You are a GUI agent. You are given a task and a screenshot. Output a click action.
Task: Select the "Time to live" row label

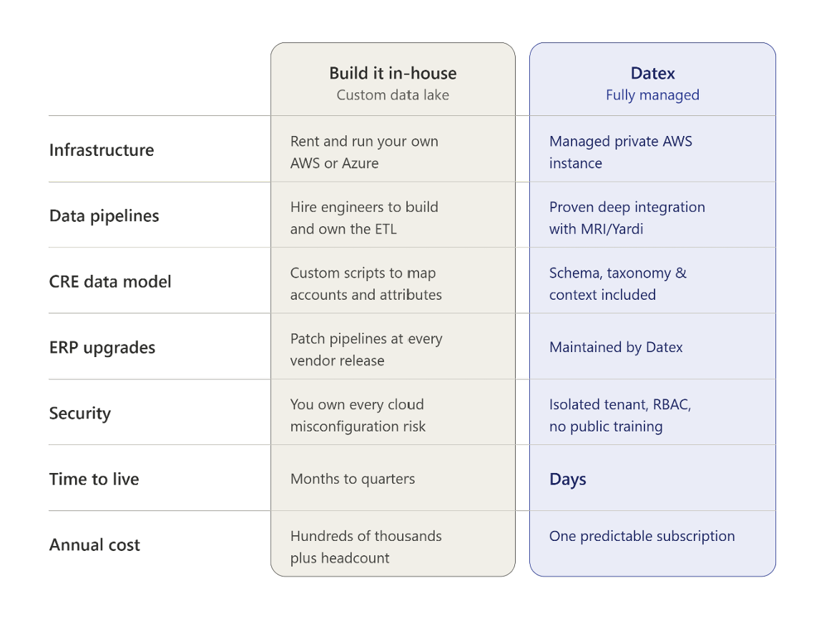tap(94, 479)
